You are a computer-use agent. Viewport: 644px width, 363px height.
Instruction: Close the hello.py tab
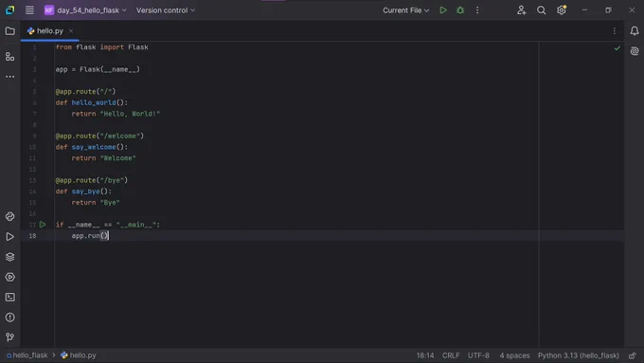71,31
